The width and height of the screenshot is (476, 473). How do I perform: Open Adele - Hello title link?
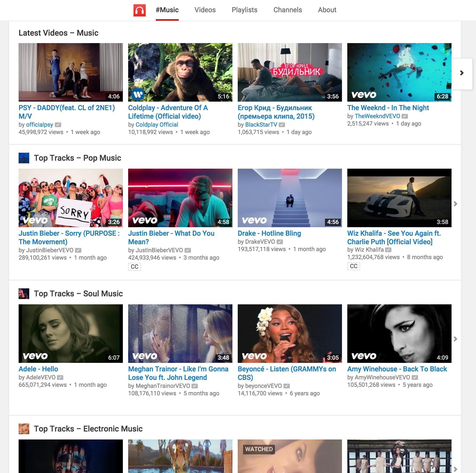click(x=38, y=369)
